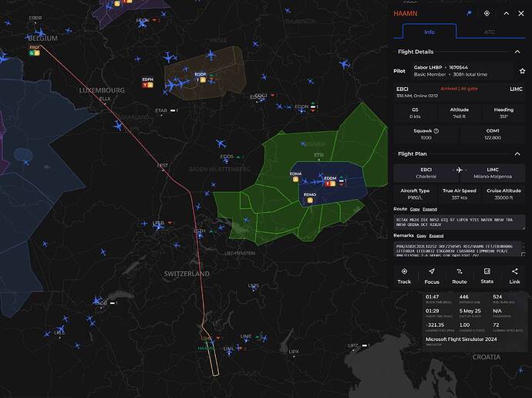Viewport: 532px width, 398px height.
Task: Click the green HAAMN aircraft label on map
Action: [x=206, y=348]
